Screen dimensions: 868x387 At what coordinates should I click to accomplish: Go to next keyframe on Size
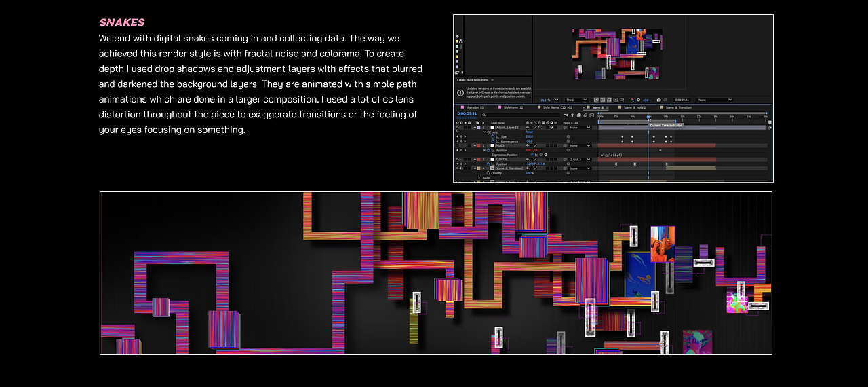pyautogui.click(x=465, y=136)
